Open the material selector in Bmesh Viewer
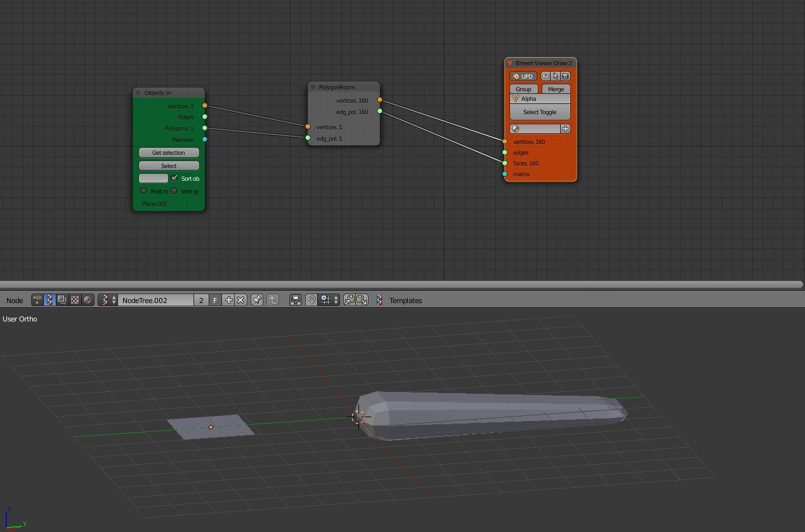The image size is (805, 532). coord(535,129)
